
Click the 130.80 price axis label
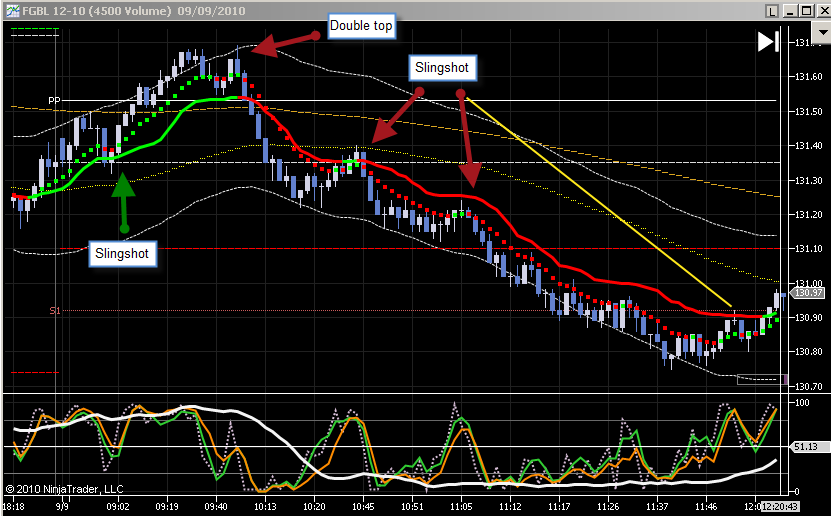click(x=809, y=351)
